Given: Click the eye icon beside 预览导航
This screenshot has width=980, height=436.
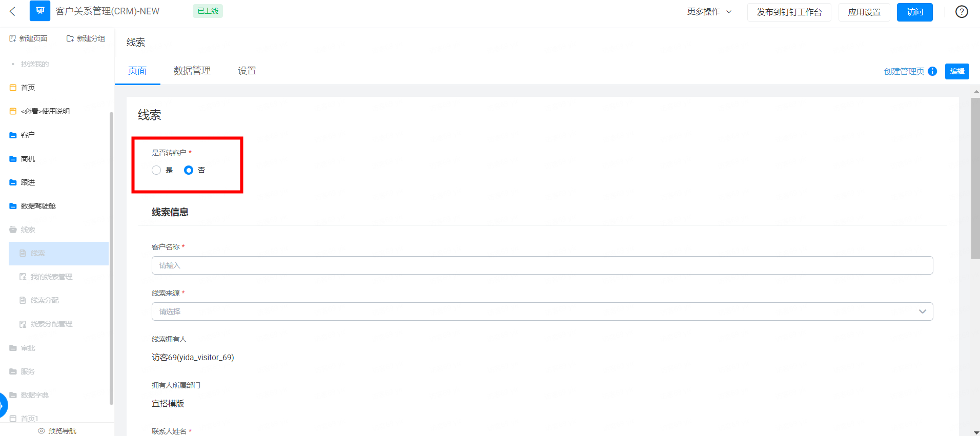Looking at the screenshot, I should (x=42, y=431).
